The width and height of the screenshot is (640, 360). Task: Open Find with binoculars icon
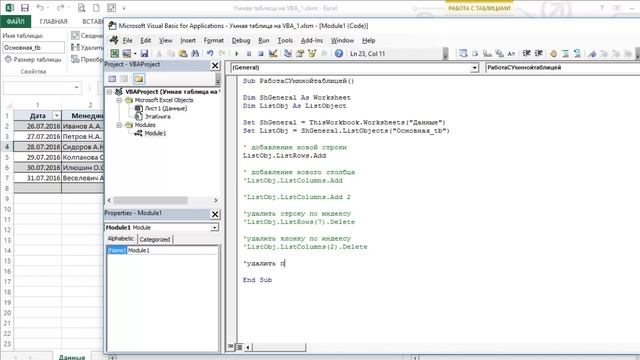point(195,53)
